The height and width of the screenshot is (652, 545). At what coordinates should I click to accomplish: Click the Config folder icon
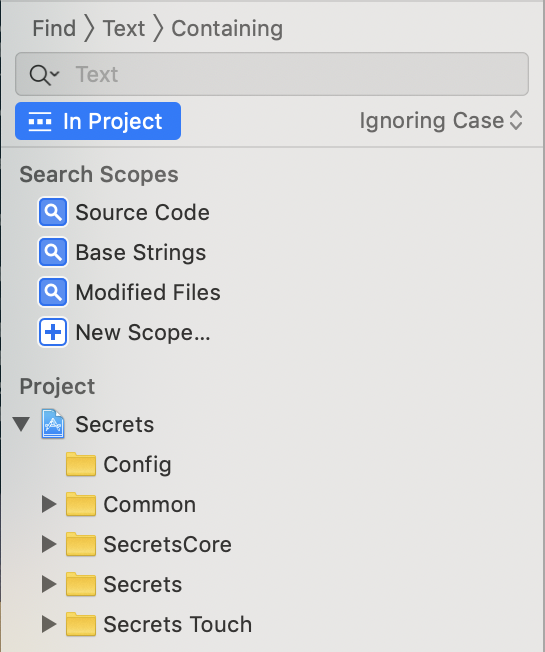pyautogui.click(x=81, y=464)
